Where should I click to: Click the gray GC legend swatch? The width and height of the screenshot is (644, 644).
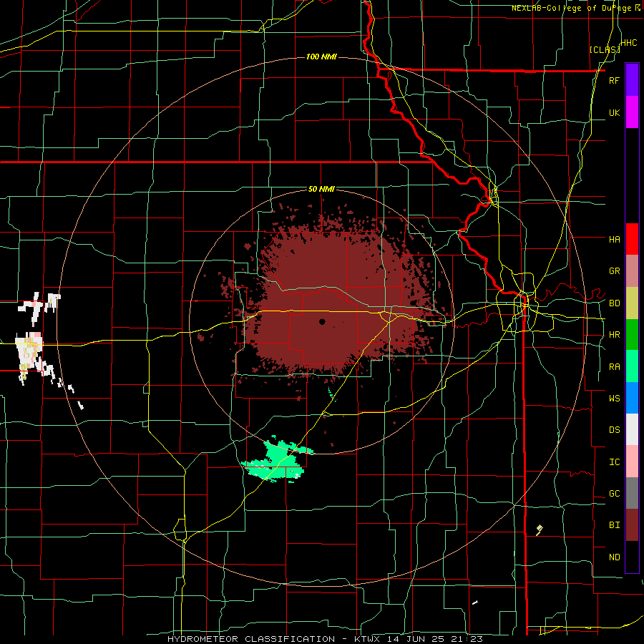pos(632,493)
